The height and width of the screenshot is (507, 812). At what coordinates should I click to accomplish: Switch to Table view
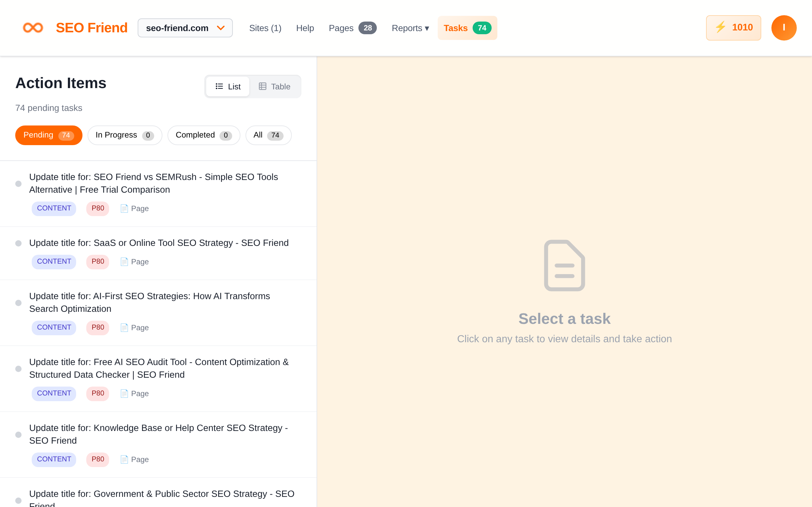275,86
